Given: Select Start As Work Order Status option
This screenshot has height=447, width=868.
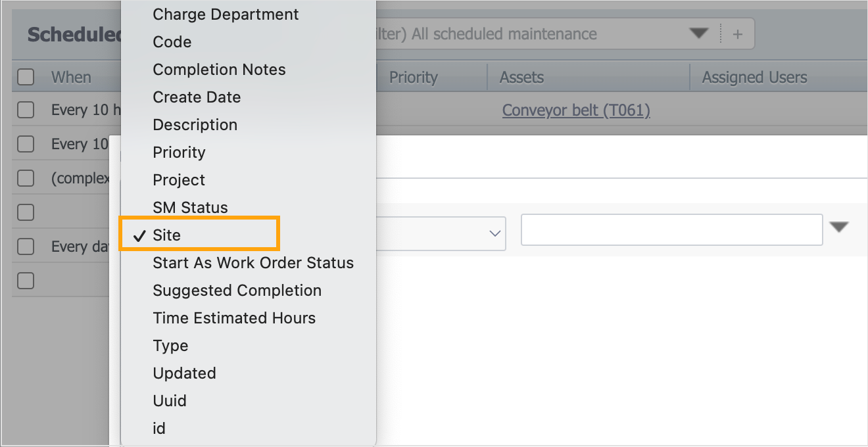Looking at the screenshot, I should point(253,263).
